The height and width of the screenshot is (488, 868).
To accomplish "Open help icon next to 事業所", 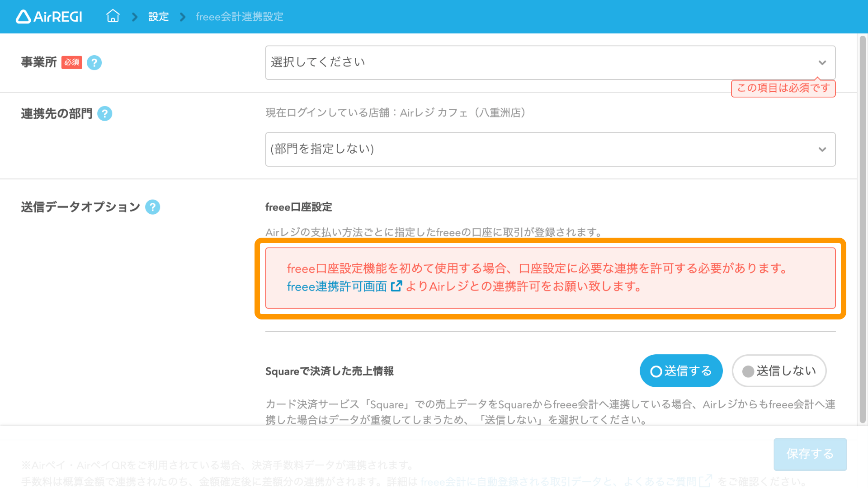I will coord(94,62).
